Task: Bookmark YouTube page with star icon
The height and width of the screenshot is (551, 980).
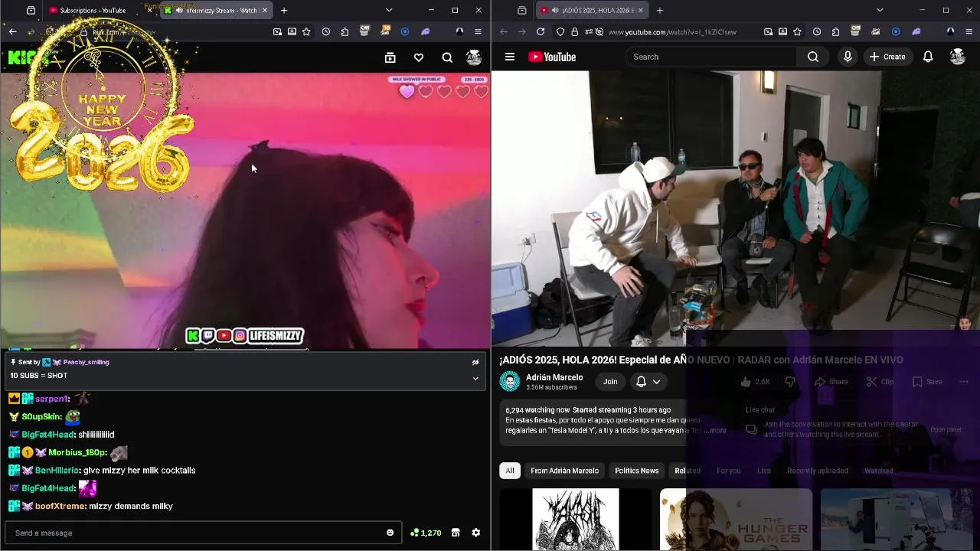Action: click(797, 32)
